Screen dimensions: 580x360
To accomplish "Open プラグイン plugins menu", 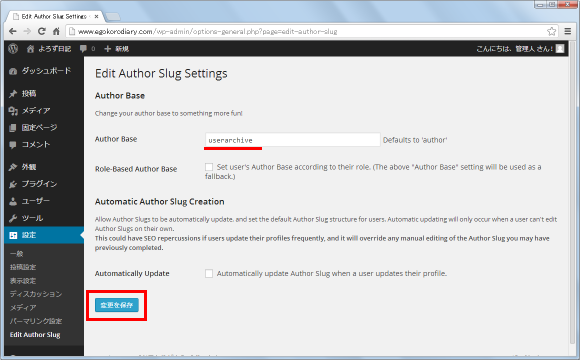I will point(44,184).
